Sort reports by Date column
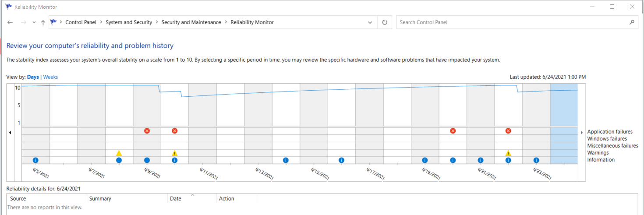644x215 pixels. point(192,199)
